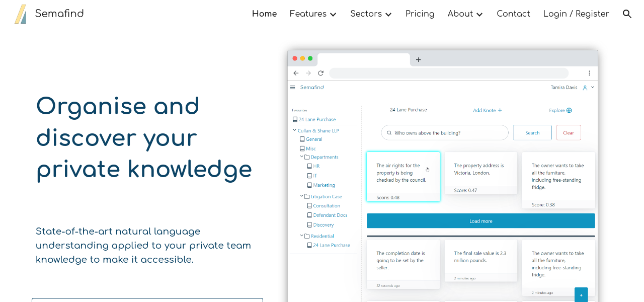644x302 pixels.
Task: Click the user profile icon next to Tamira Davis
Action: [x=585, y=88]
